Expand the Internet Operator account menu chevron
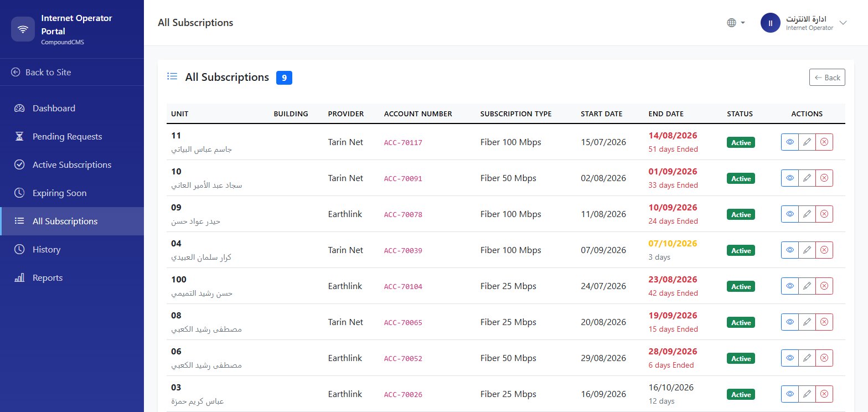This screenshot has height=412, width=868. (843, 23)
